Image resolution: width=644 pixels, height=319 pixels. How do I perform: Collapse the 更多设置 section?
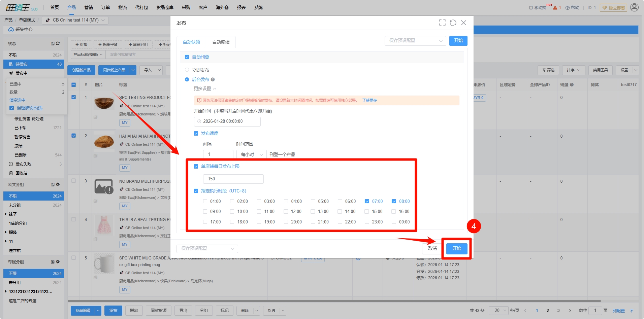coord(205,89)
